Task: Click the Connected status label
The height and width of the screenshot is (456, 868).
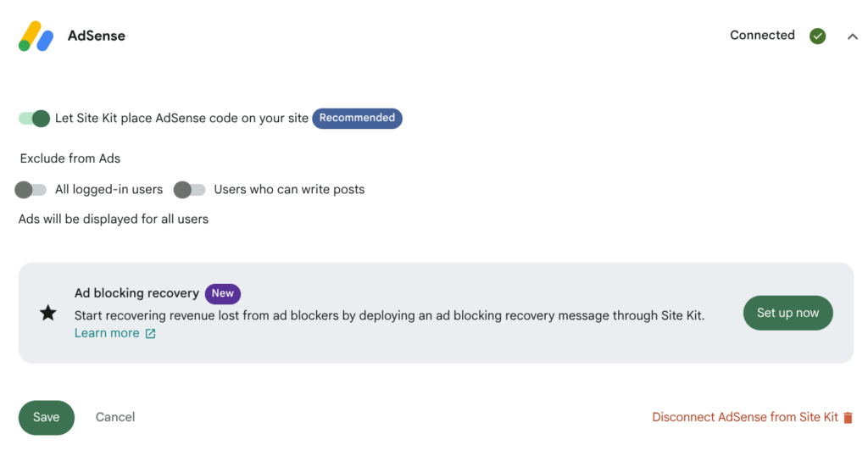Action: (762, 36)
